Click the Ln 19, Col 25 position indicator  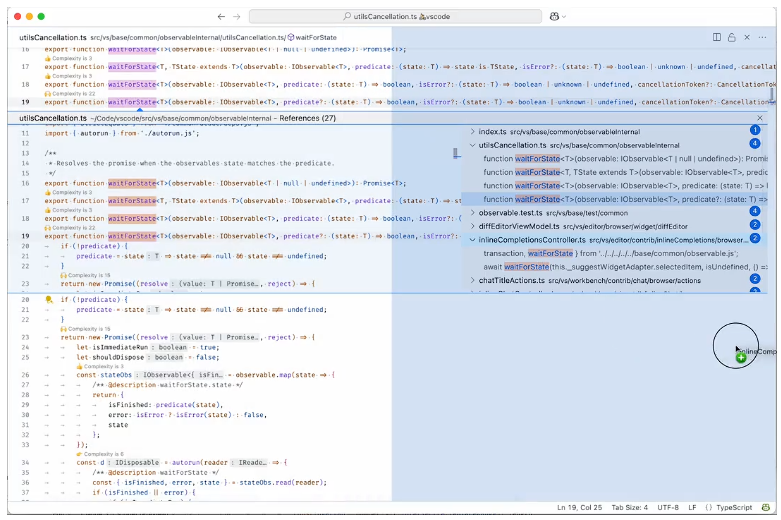click(580, 507)
